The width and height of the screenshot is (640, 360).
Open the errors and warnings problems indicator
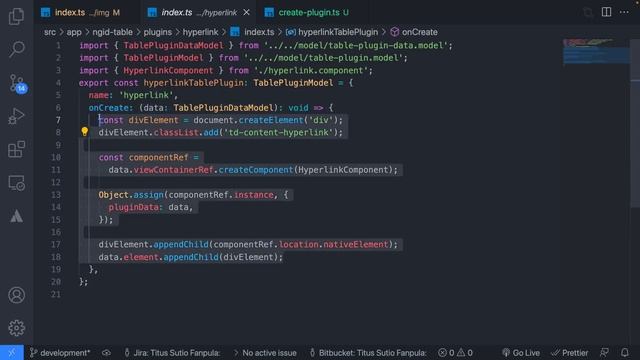pos(455,353)
